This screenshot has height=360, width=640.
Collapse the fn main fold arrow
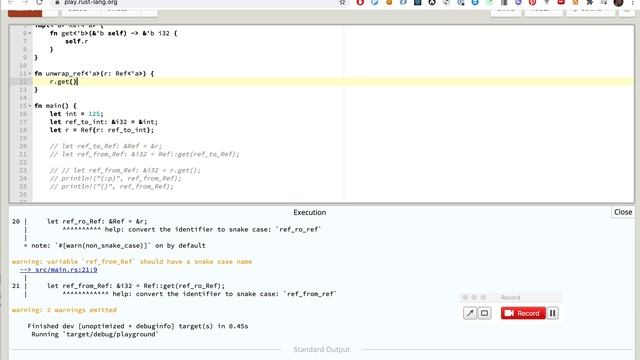[30, 106]
